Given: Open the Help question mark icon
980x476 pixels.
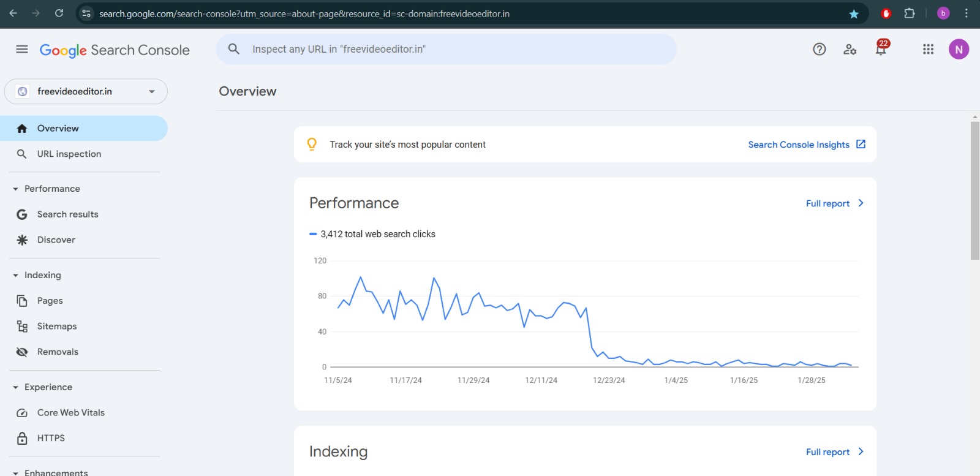Looking at the screenshot, I should [820, 49].
